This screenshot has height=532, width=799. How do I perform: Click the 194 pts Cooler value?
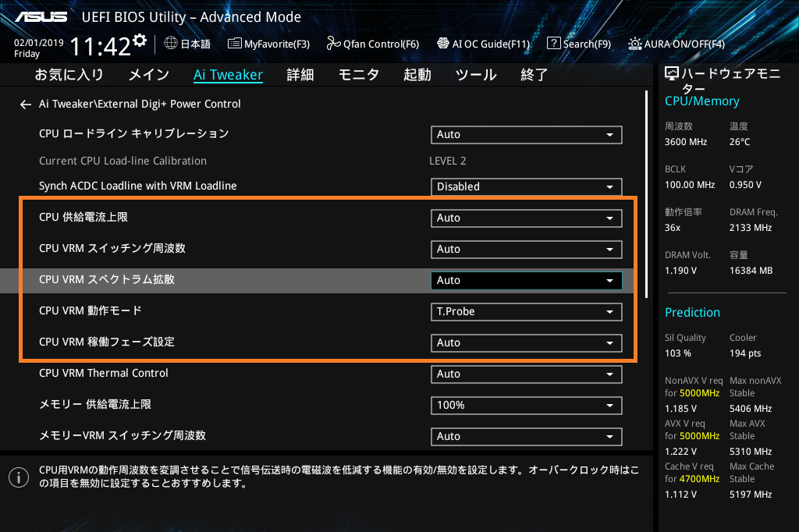(x=745, y=353)
